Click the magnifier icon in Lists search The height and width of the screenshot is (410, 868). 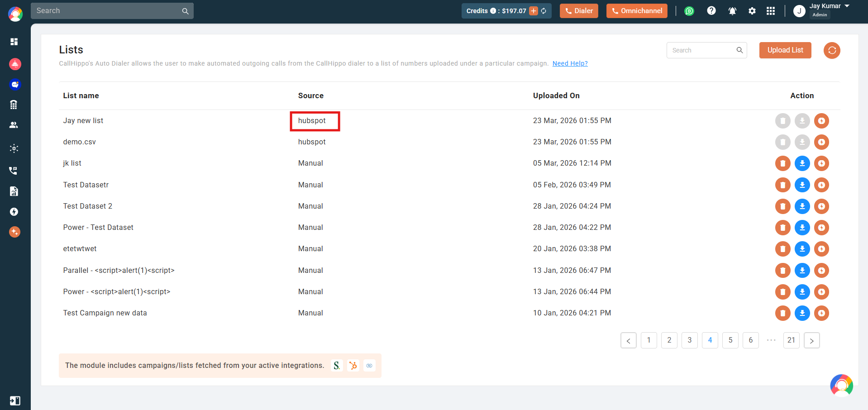pyautogui.click(x=739, y=50)
